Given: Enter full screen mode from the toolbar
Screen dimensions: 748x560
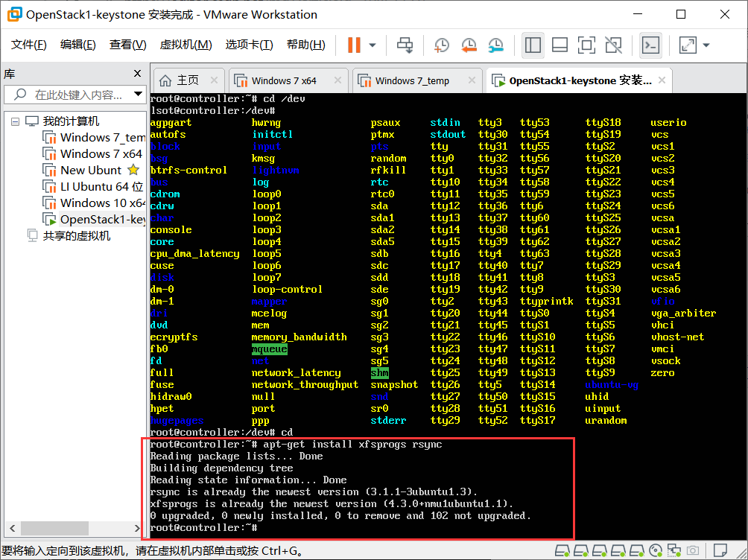Looking at the screenshot, I should coord(586,45).
